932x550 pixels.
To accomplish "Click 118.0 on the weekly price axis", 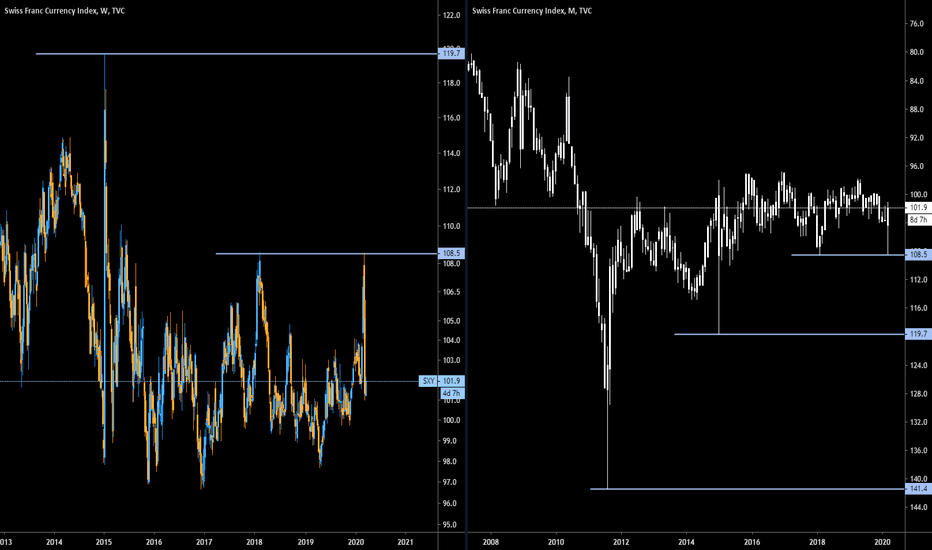I will 452,83.
